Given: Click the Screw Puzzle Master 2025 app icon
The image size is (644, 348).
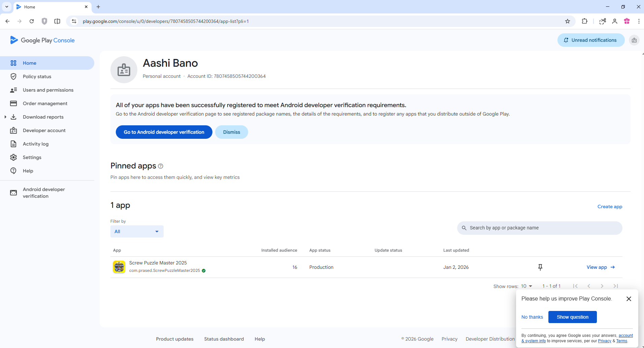Looking at the screenshot, I should click(119, 267).
